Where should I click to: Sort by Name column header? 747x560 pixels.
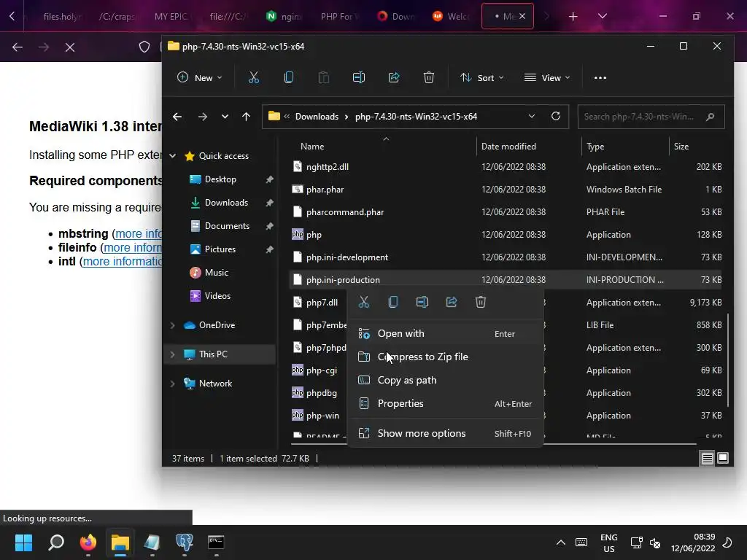click(312, 147)
